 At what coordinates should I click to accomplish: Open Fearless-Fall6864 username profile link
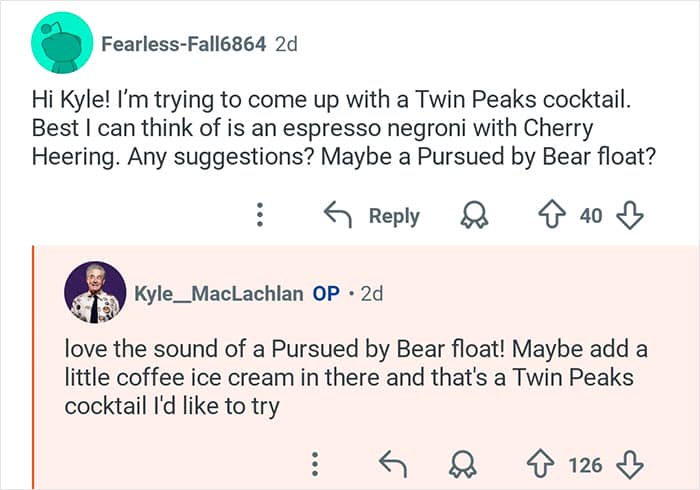click(183, 45)
